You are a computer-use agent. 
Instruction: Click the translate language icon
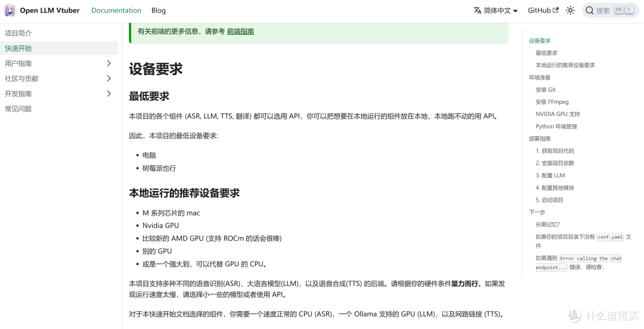[x=477, y=10]
